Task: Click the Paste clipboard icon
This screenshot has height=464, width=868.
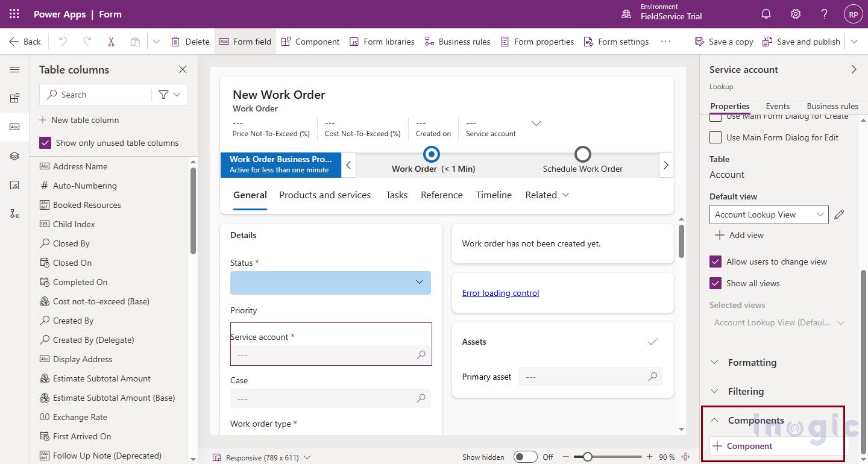Action: pos(135,42)
